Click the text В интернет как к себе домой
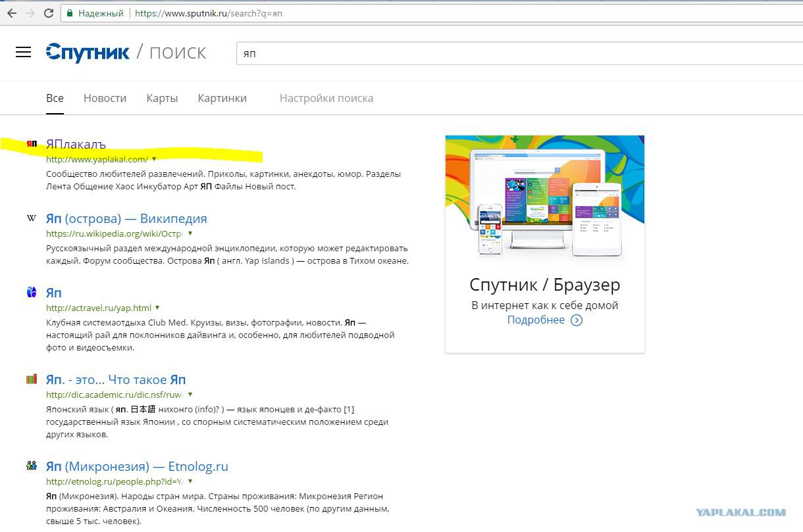This screenshot has height=532, width=803. click(545, 305)
